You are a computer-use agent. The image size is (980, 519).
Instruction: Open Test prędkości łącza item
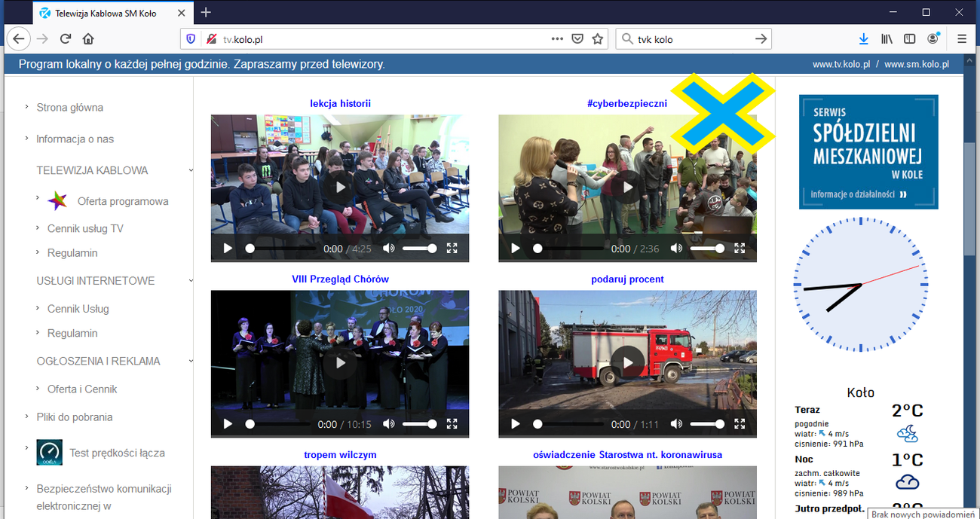(117, 453)
